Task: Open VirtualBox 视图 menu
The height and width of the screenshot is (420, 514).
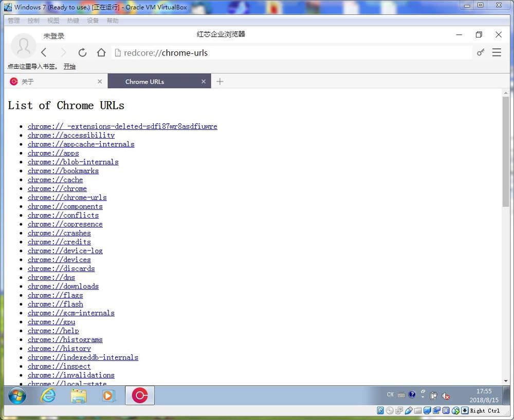Action: pyautogui.click(x=53, y=21)
